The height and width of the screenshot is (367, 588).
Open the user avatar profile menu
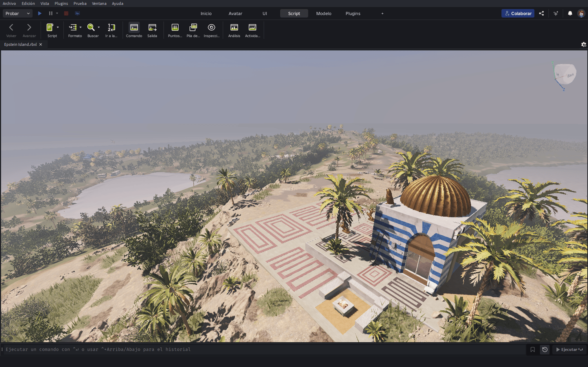tap(581, 13)
